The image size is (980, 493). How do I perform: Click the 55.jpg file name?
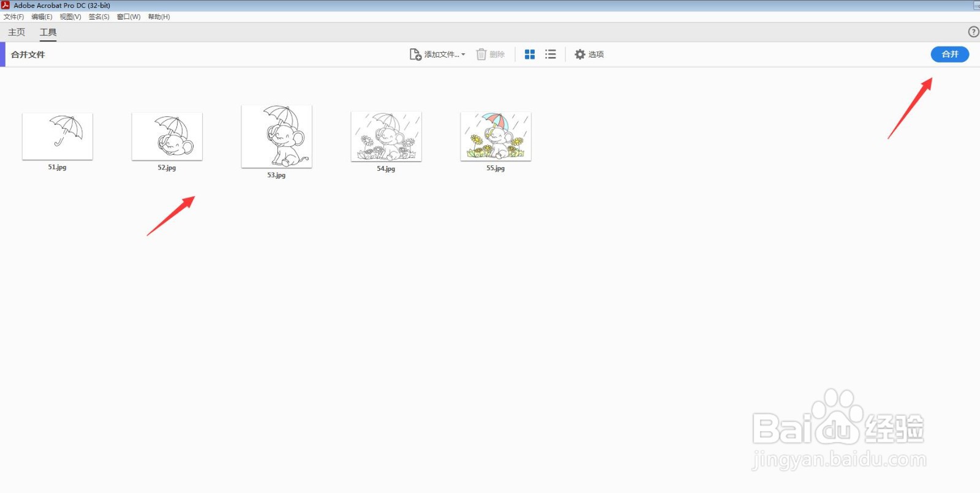[496, 168]
